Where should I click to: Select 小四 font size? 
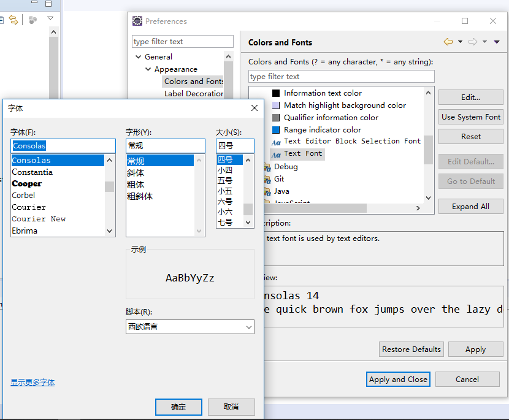point(225,170)
